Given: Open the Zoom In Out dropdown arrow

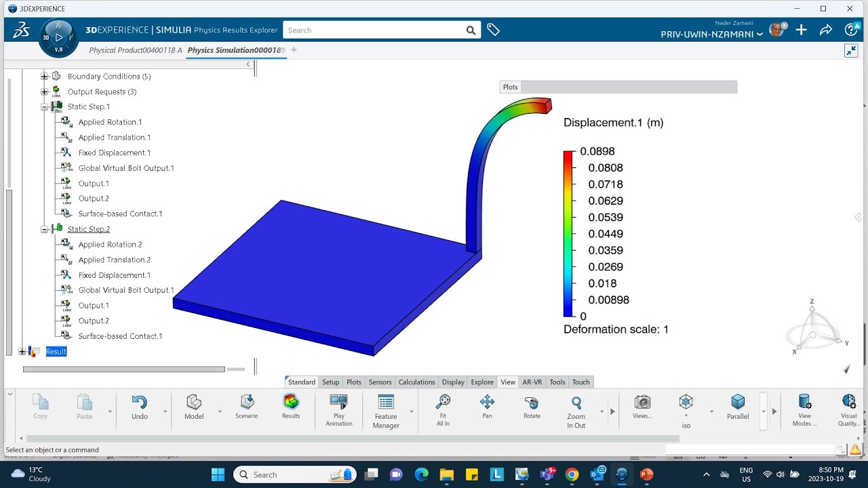Looking at the screenshot, I should click(x=601, y=411).
